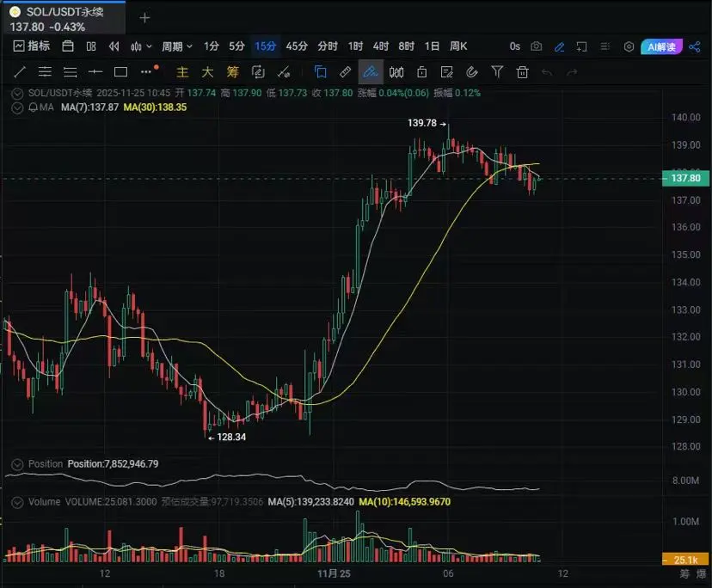Image resolution: width=712 pixels, height=588 pixels.
Task: Click the MA(30):138.35 label
Action: point(156,107)
